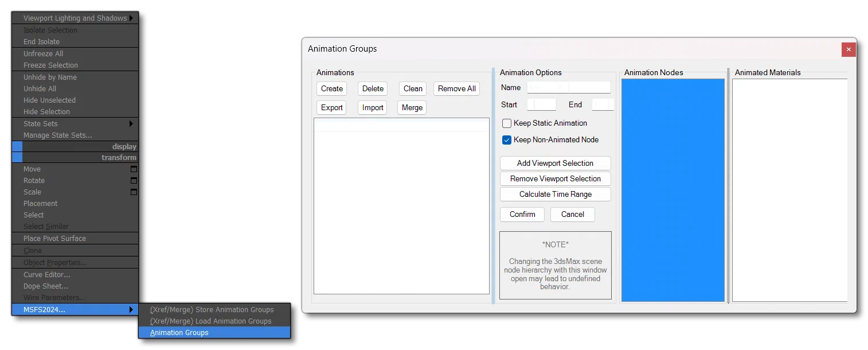This screenshot has width=868, height=350.
Task: Click the animation Name input field
Action: point(569,88)
